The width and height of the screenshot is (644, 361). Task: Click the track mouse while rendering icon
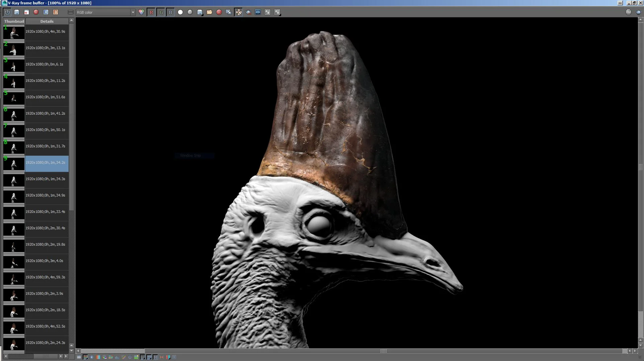click(x=239, y=12)
